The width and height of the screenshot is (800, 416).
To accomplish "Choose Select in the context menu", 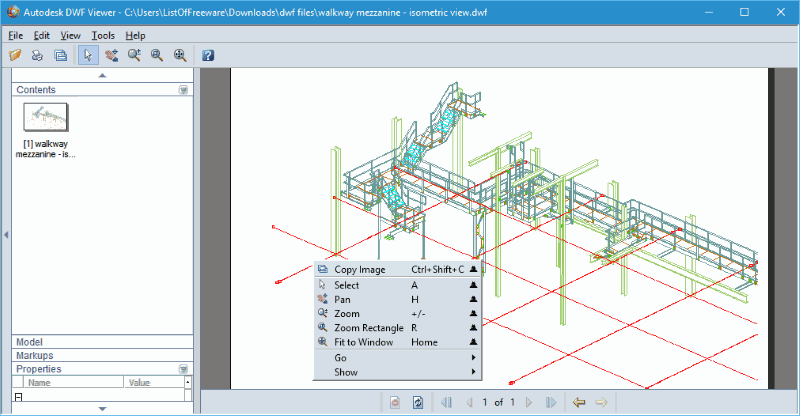I will 397,285.
